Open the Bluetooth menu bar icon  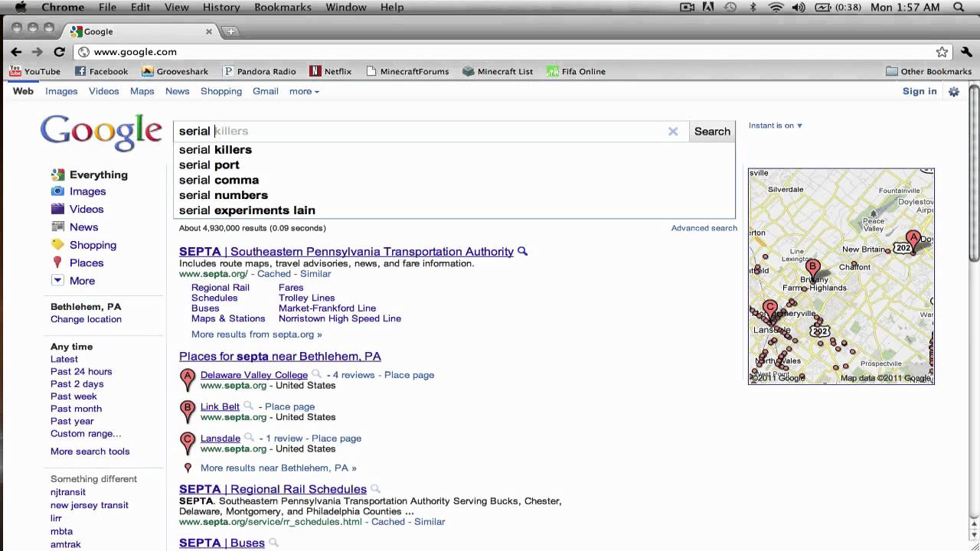point(753,7)
